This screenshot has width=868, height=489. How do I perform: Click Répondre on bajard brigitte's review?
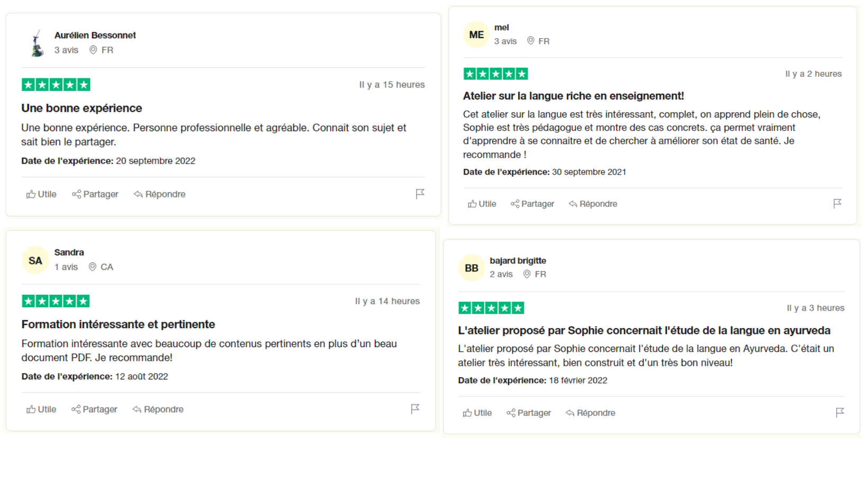[590, 413]
